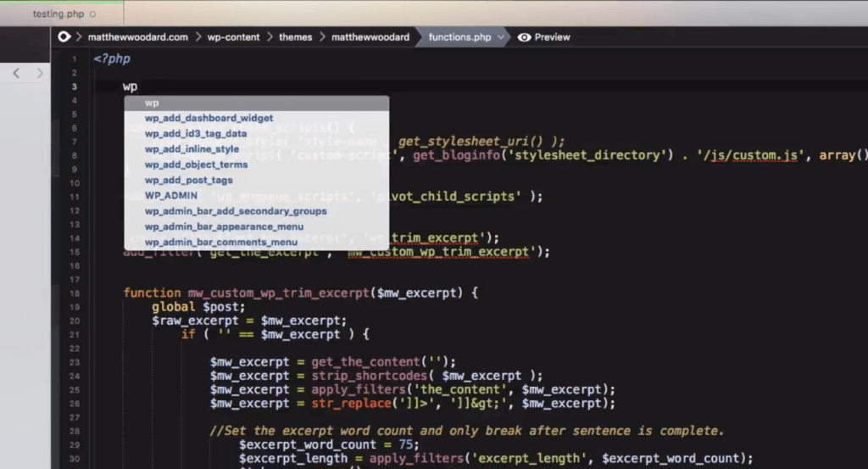Expand the functions.php dropdown chevron

(x=500, y=37)
